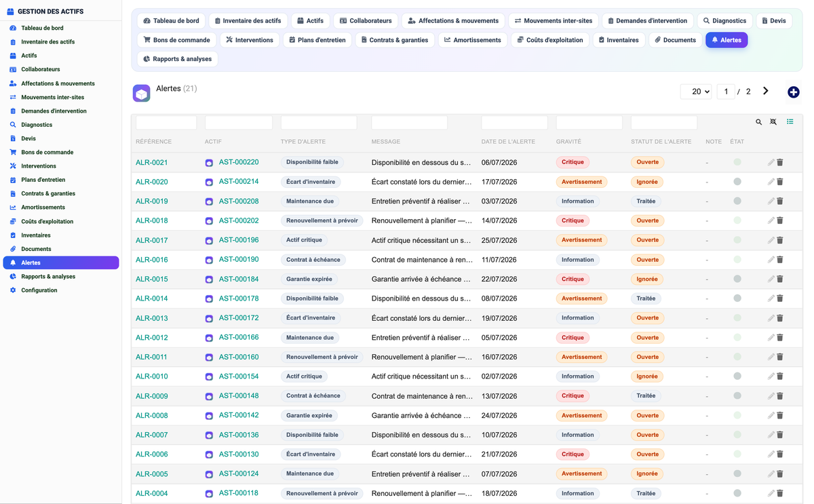Viewport: 814px width, 504px height.
Task: Delete alert ALR-0018 using trash icon
Action: 780,221
